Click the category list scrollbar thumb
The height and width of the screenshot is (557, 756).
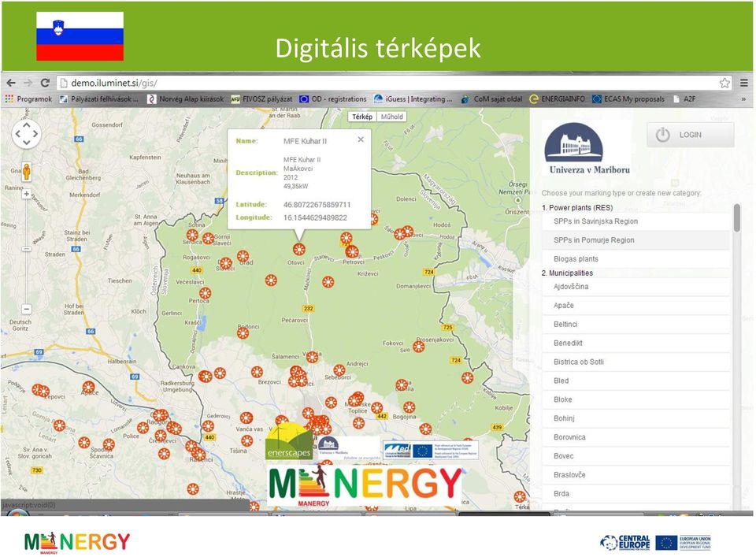(737, 218)
